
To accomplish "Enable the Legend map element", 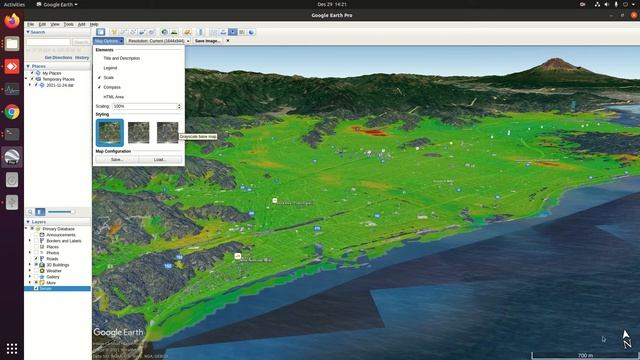I will 110,68.
